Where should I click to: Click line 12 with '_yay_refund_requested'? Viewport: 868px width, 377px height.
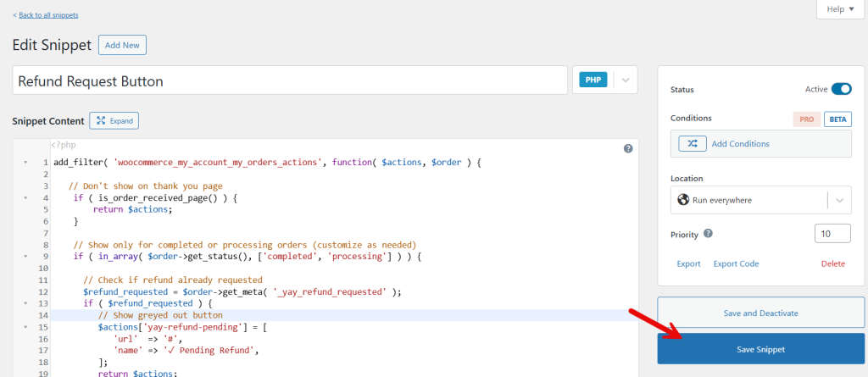tap(242, 292)
